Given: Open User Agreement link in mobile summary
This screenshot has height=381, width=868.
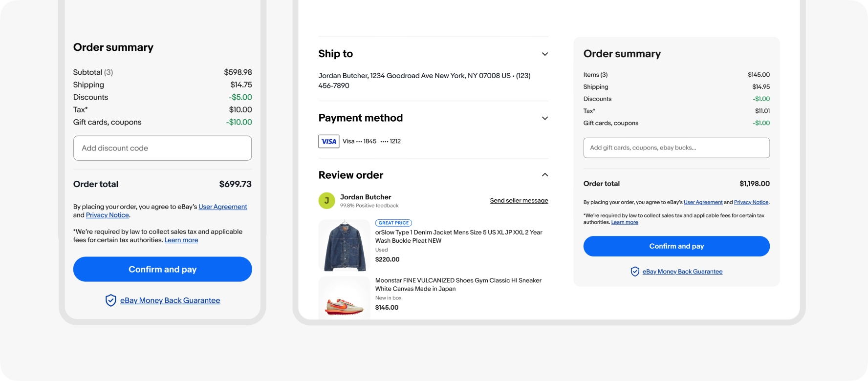Looking at the screenshot, I should [x=222, y=207].
